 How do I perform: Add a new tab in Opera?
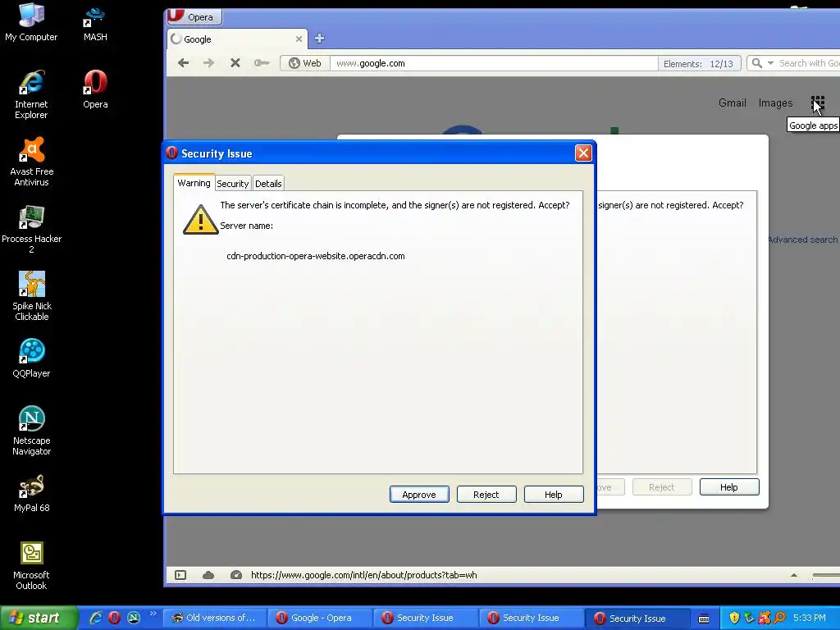[319, 39]
